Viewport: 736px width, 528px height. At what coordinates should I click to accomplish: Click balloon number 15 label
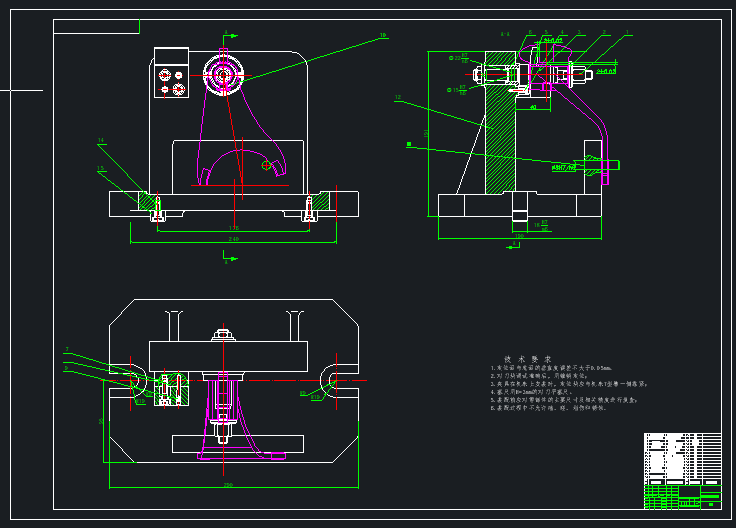[x=100, y=168]
